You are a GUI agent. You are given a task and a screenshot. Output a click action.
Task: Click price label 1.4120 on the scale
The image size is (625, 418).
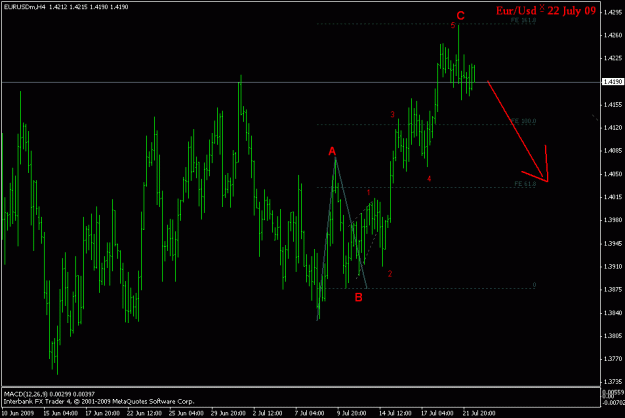click(613, 128)
